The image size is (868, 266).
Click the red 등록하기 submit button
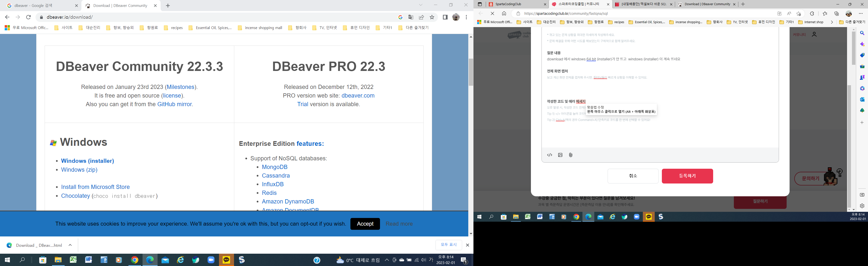(x=687, y=176)
